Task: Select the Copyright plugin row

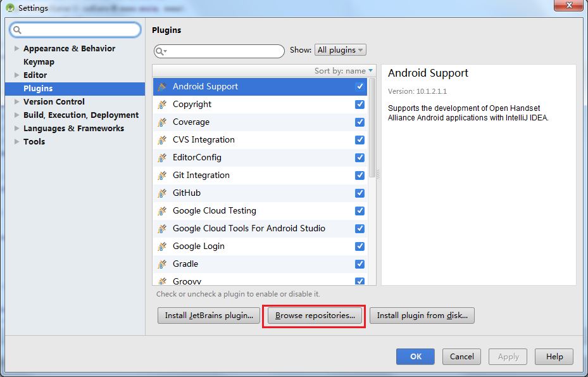Action: click(260, 105)
